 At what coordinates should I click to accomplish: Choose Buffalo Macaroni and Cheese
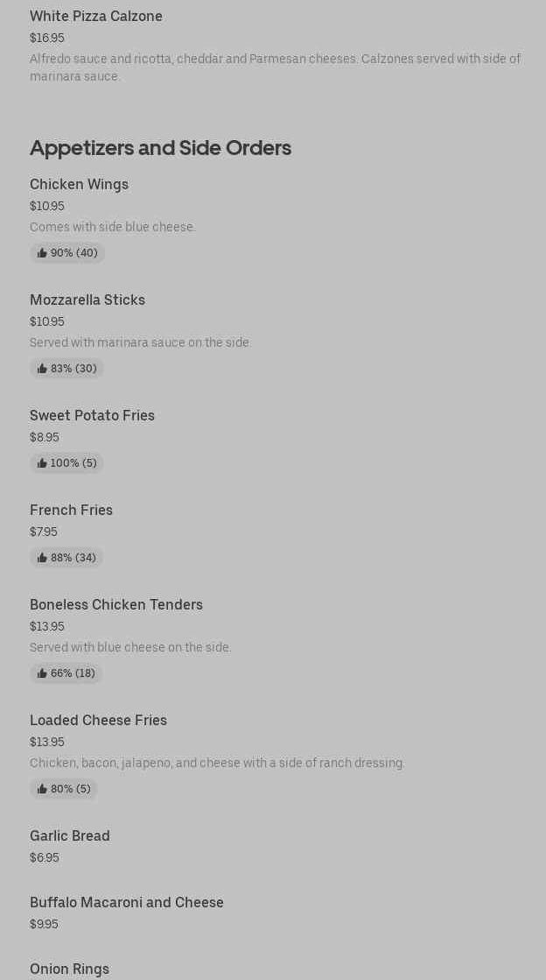point(127,902)
